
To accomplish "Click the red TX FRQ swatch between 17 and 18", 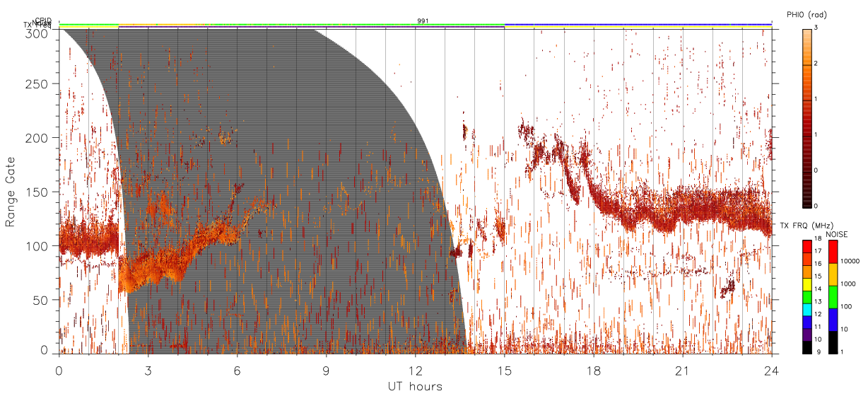I will (x=807, y=247).
